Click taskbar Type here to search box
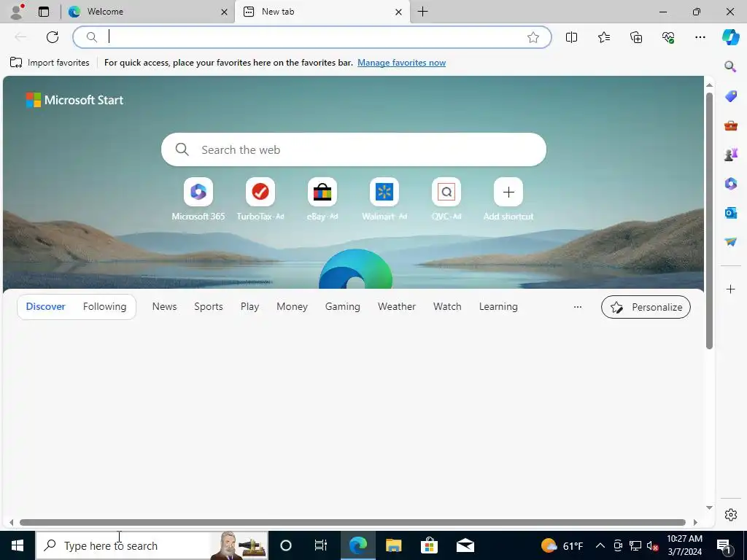Image resolution: width=747 pixels, height=560 pixels. [x=152, y=545]
